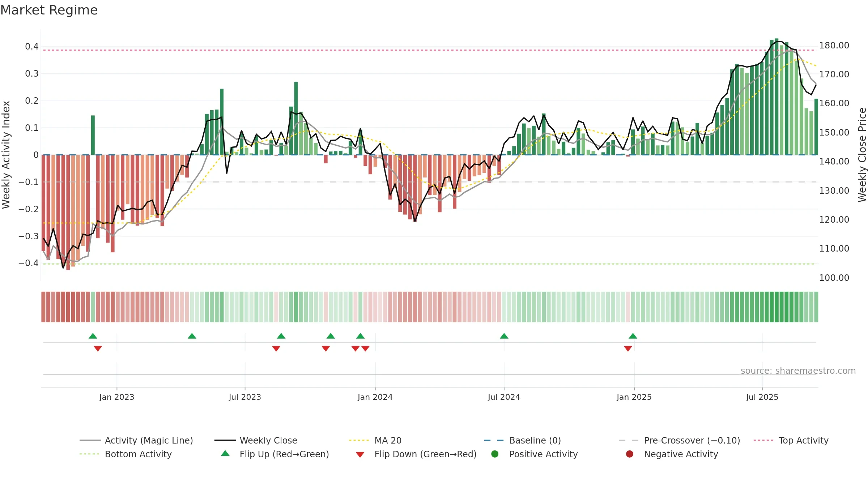Click the flip-down marker just before Jan 2023

click(x=98, y=348)
